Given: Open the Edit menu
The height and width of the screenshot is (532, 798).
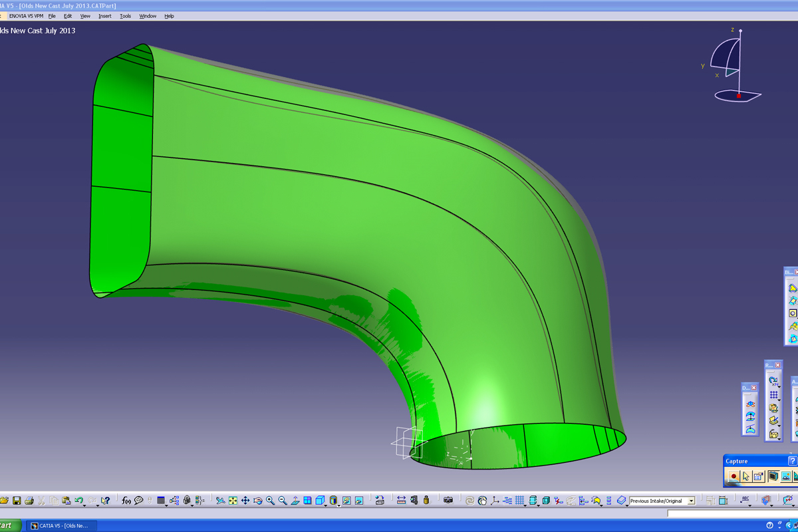Looking at the screenshot, I should (68, 16).
